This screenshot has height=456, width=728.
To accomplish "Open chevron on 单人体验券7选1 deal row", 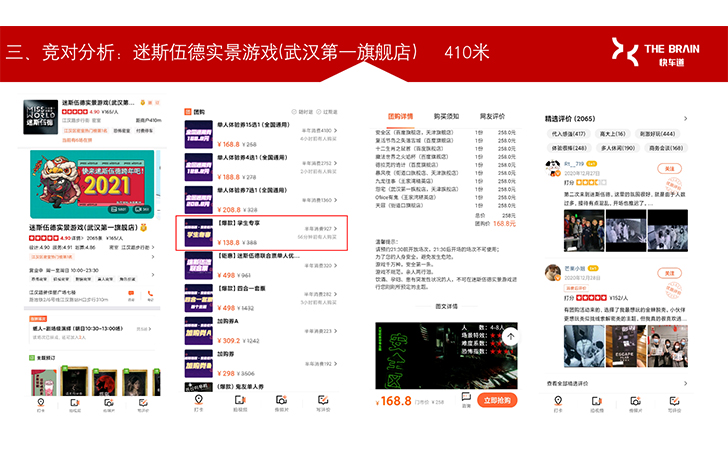I will tap(335, 200).
